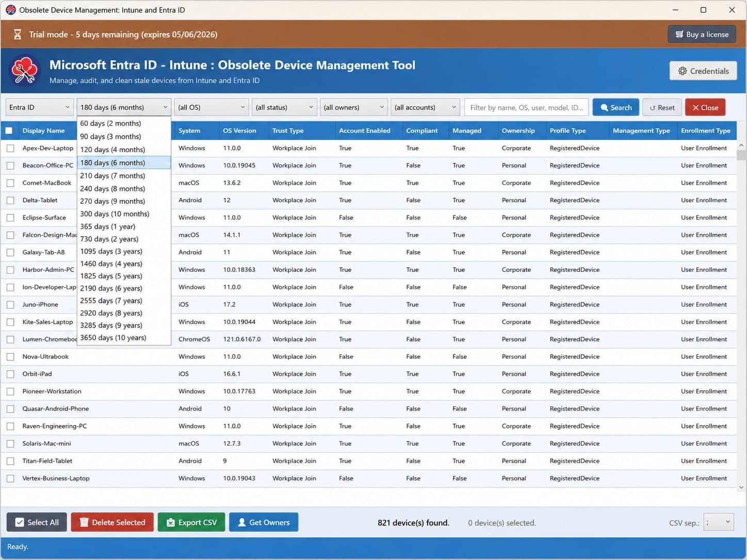Open the Entra ID source dropdown
The image size is (747, 560).
click(x=40, y=107)
